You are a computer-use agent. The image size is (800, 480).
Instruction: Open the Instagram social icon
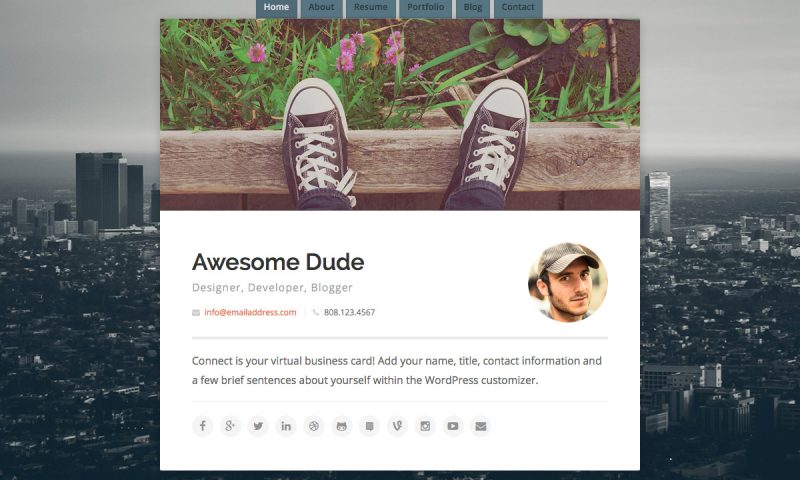425,426
